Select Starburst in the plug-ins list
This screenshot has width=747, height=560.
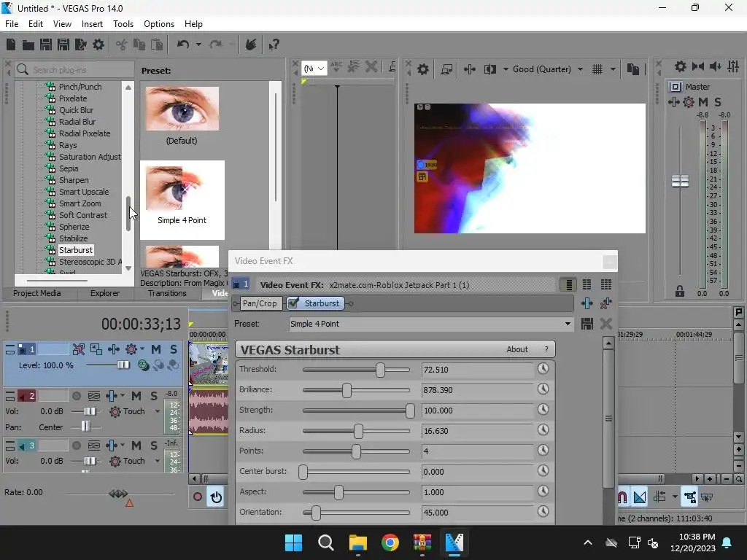76,250
